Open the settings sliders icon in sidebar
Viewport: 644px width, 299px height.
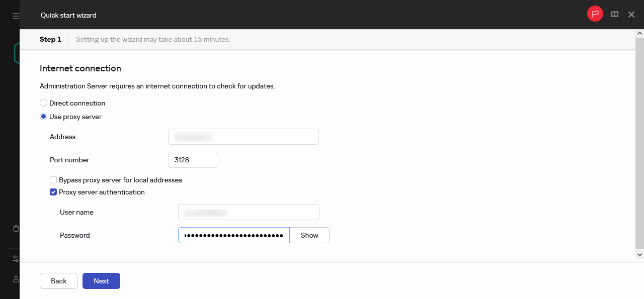coord(16,259)
